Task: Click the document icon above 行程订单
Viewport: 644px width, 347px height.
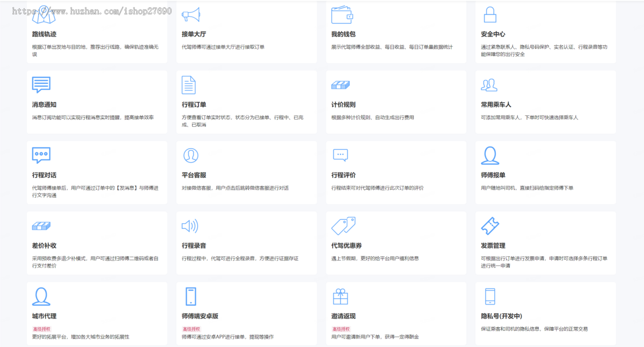Action: point(188,85)
